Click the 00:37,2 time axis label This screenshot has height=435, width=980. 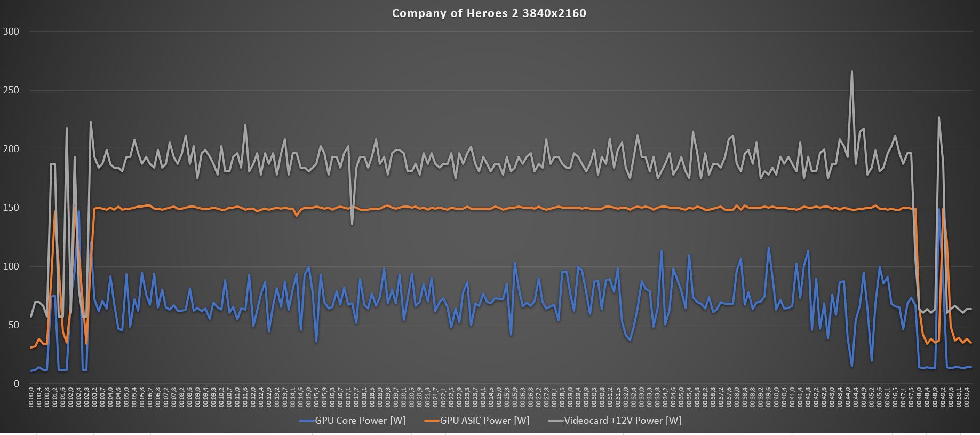coord(721,399)
